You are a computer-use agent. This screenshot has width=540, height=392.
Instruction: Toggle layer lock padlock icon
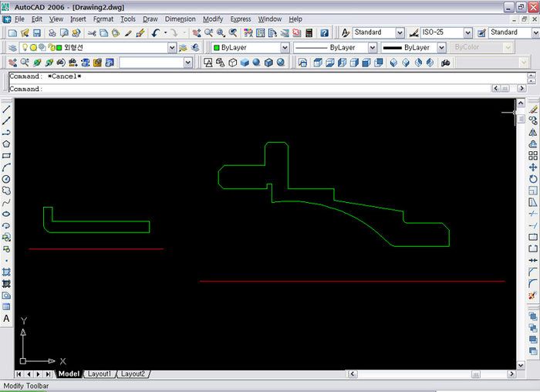[53, 48]
